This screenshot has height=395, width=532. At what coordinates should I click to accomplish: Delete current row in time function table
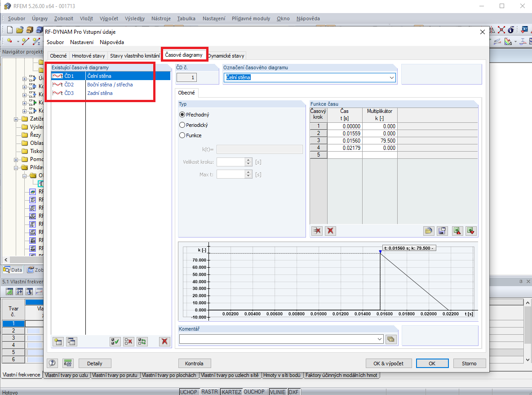click(x=317, y=231)
